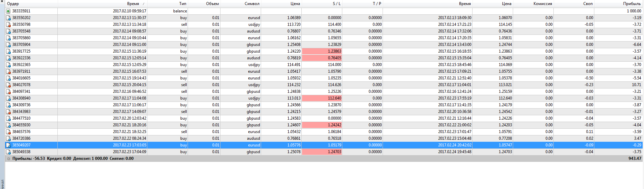Click the order icon beside 383705860
The height and width of the screenshot is (189, 644).
tap(8, 38)
